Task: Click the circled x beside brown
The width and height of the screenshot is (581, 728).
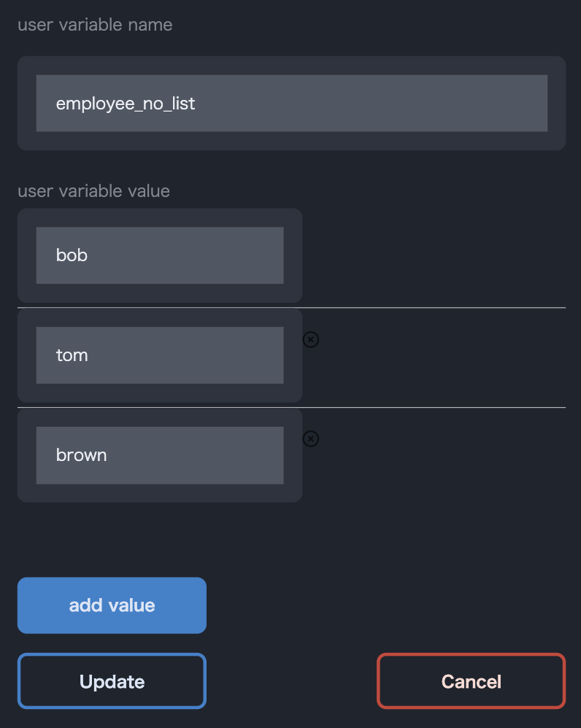Action: (x=310, y=438)
